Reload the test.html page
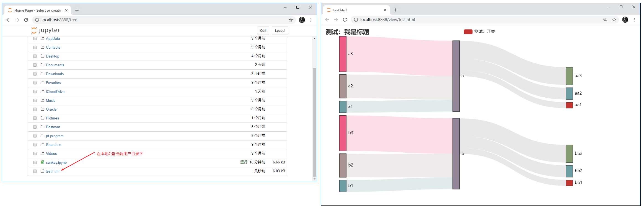The height and width of the screenshot is (211, 644). pos(345,20)
